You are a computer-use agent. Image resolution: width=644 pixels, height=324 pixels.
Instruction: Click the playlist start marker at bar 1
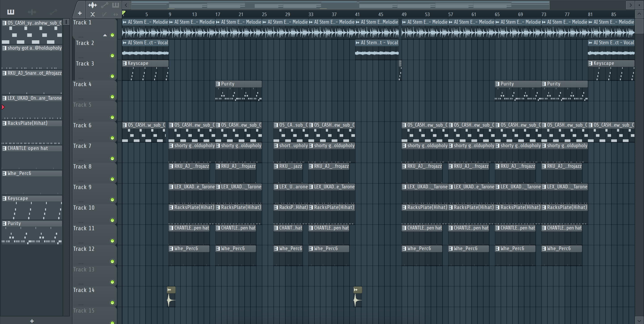coord(124,13)
